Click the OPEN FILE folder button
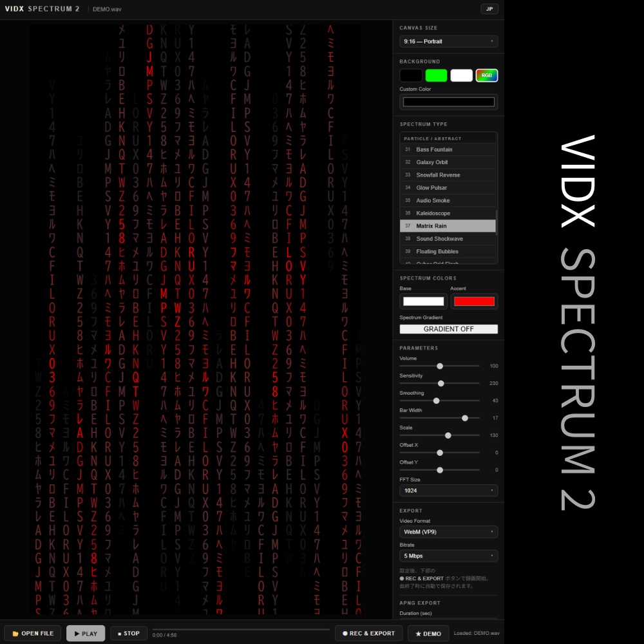The image size is (644, 644). [x=32, y=633]
